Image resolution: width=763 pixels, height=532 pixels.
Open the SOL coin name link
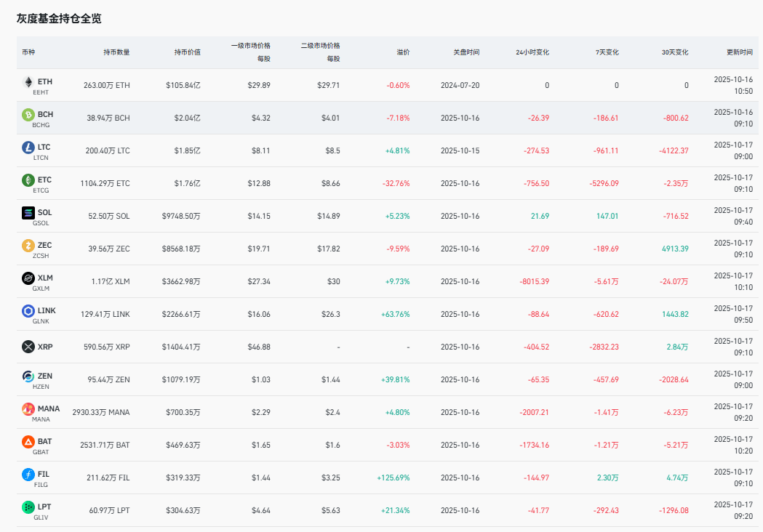(45, 212)
